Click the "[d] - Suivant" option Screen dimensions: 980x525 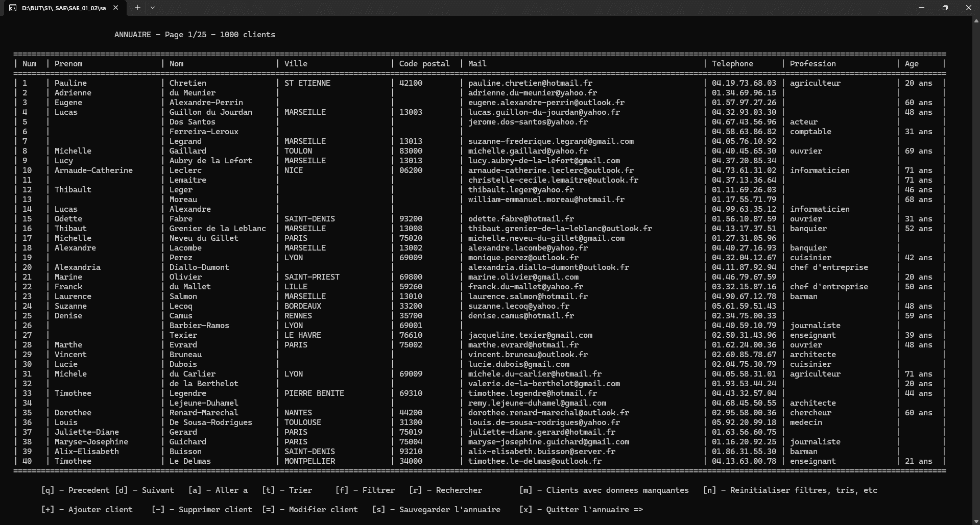144,490
